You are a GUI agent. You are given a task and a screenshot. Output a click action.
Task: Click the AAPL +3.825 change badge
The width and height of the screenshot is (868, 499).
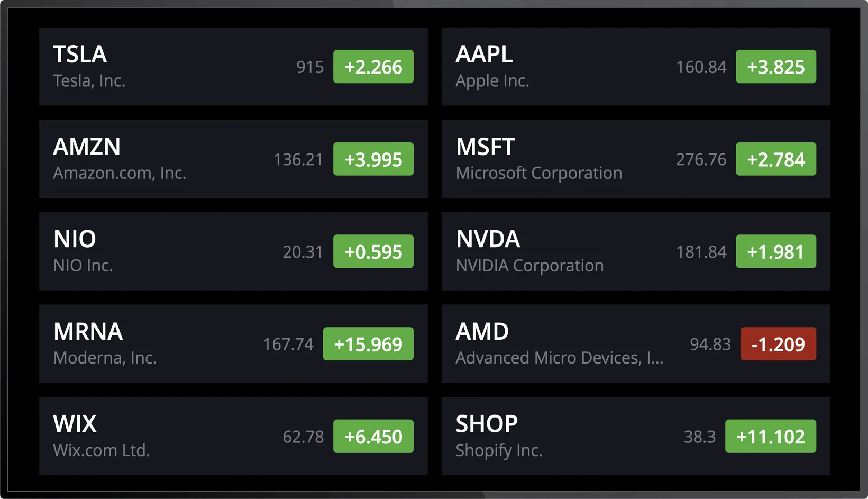tap(775, 67)
